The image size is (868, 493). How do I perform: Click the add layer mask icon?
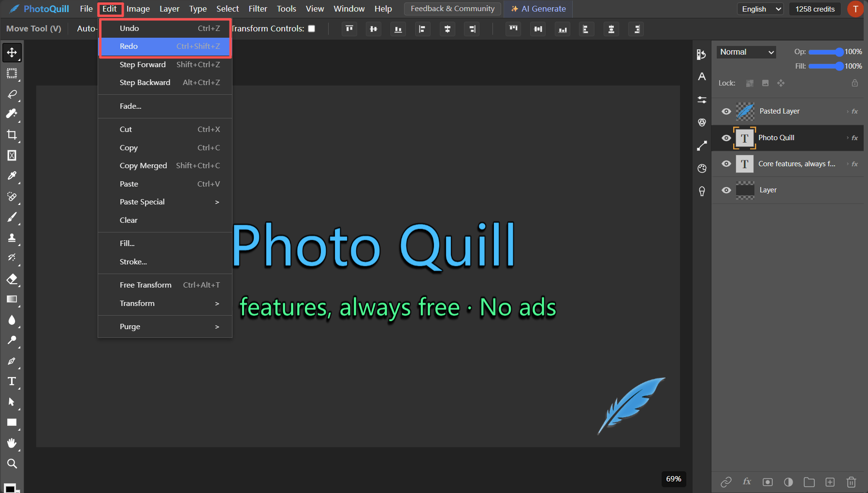point(767,482)
